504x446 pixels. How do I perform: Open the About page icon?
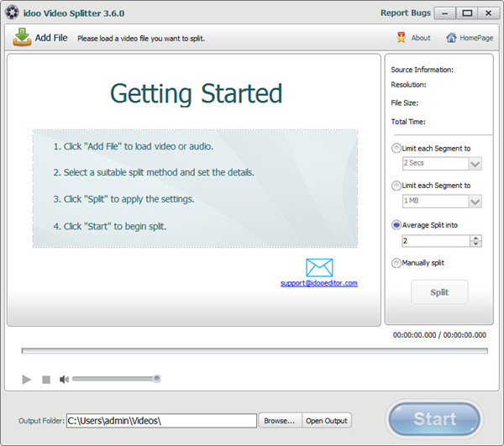(x=402, y=38)
